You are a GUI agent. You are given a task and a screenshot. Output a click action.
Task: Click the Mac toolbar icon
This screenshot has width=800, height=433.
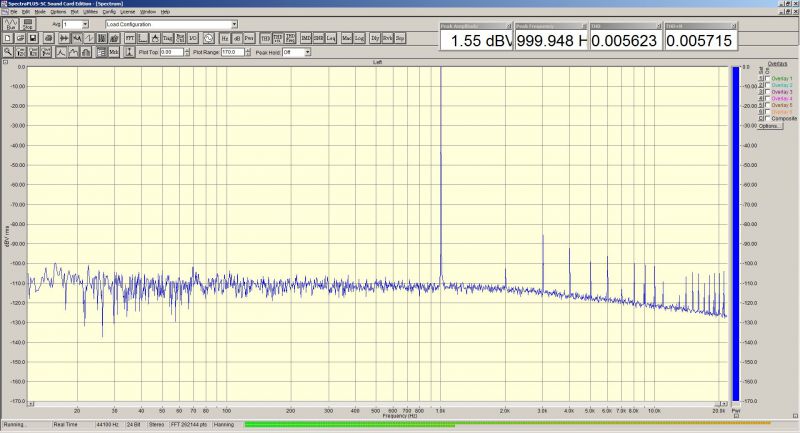pyautogui.click(x=347, y=38)
